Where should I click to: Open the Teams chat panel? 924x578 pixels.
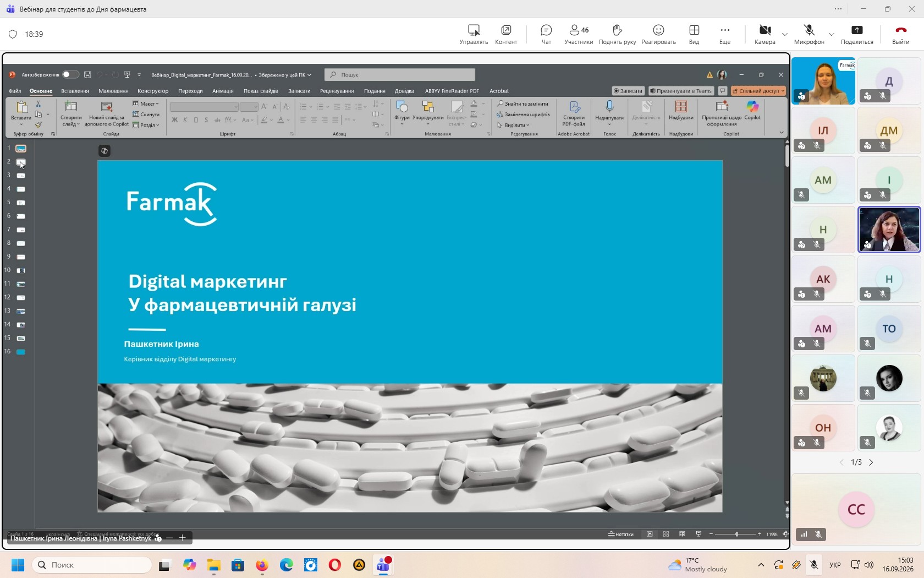point(546,34)
